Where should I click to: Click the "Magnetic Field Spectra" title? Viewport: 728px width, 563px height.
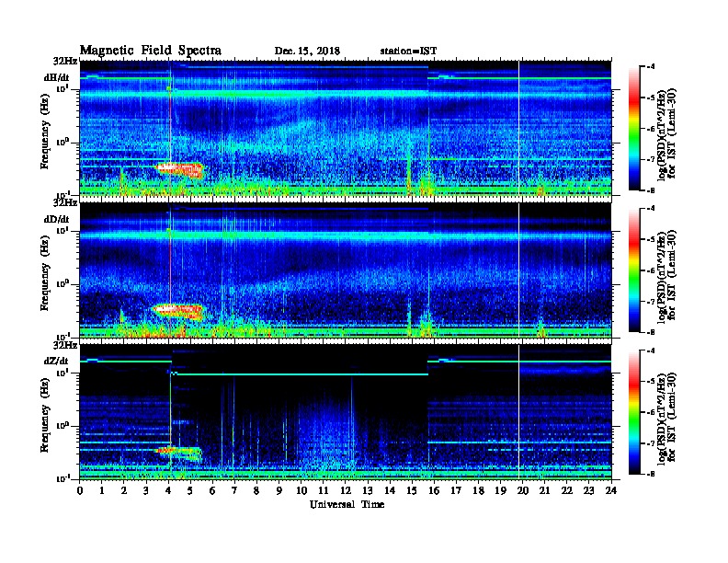pyautogui.click(x=151, y=51)
